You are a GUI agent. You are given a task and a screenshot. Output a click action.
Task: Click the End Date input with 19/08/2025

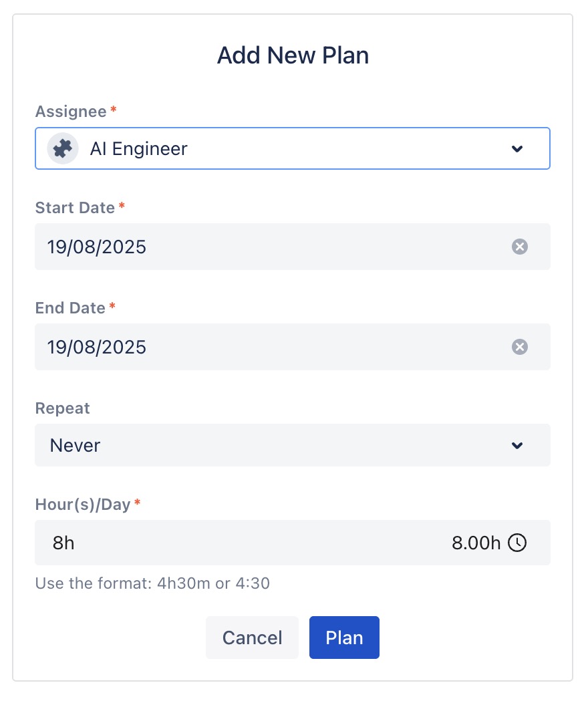[267, 347]
